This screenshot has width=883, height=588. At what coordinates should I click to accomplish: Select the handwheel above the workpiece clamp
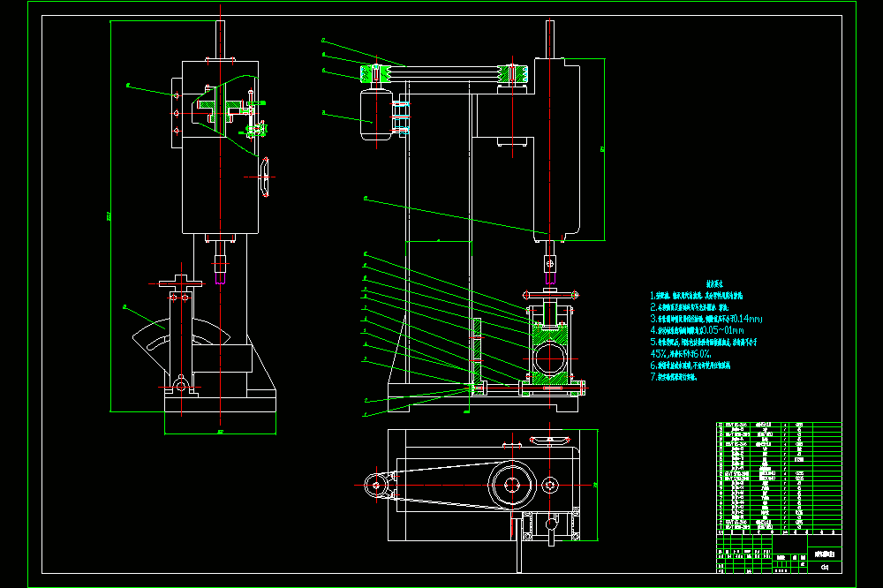coord(550,295)
